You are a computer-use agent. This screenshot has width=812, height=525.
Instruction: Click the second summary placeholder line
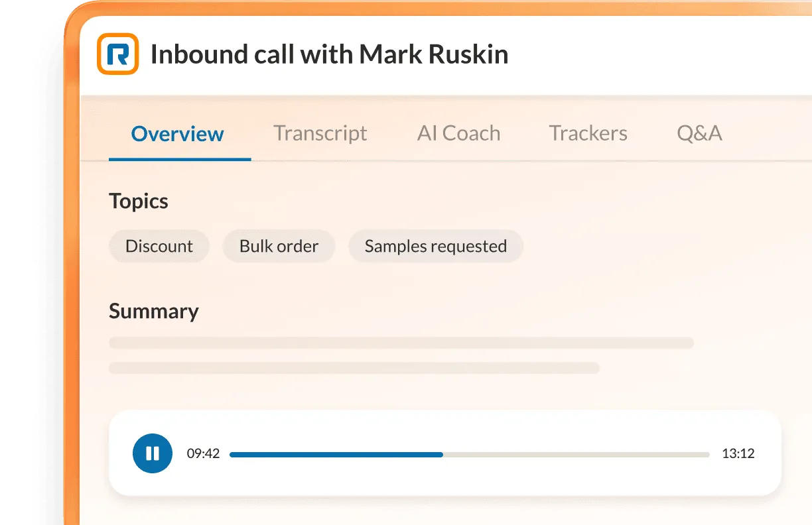click(355, 368)
